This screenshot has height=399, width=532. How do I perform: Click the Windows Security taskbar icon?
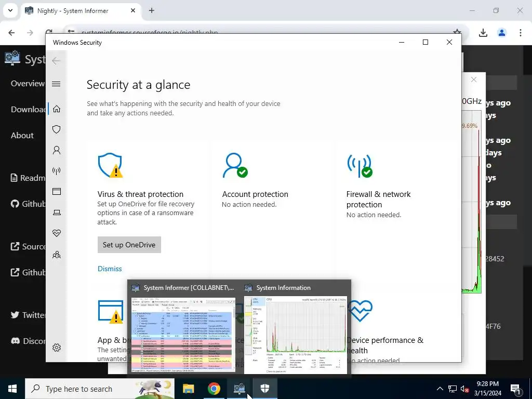[264, 389]
